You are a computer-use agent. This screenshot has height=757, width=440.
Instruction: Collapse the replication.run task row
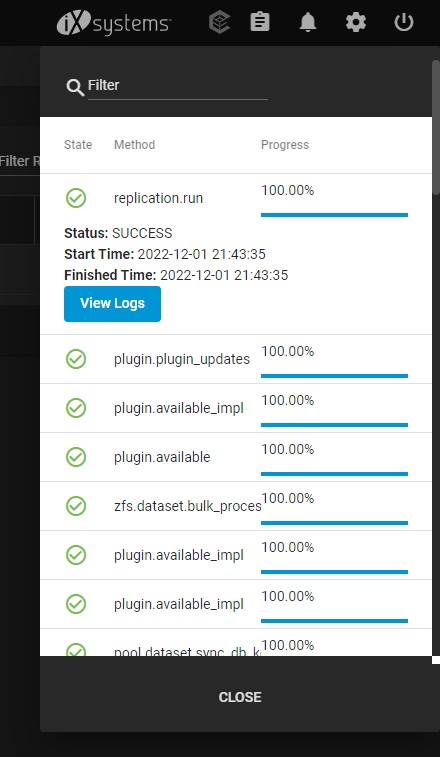coord(236,198)
